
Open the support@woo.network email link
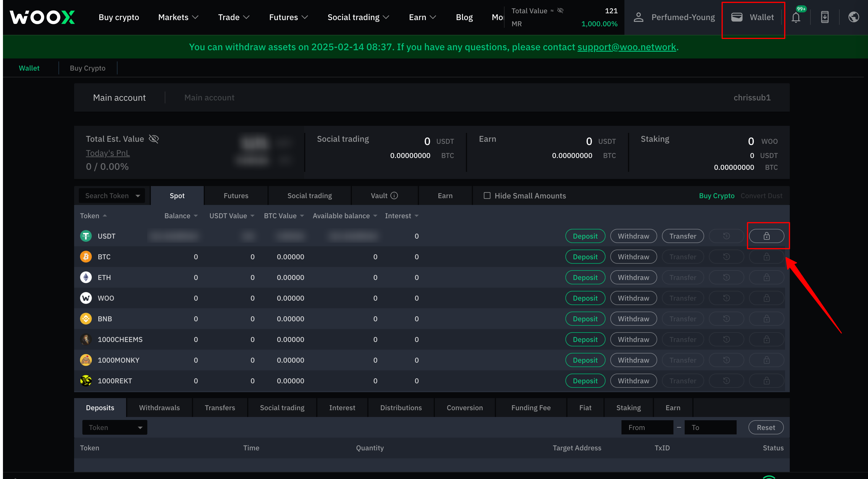click(626, 47)
